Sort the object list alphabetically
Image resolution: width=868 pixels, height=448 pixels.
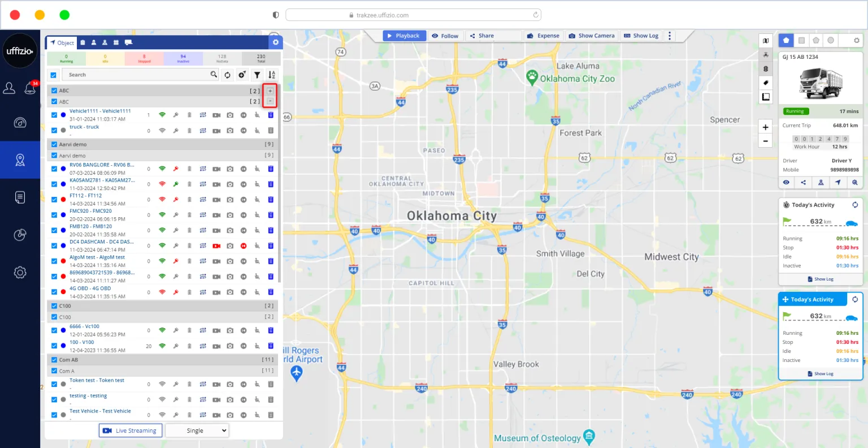(272, 75)
